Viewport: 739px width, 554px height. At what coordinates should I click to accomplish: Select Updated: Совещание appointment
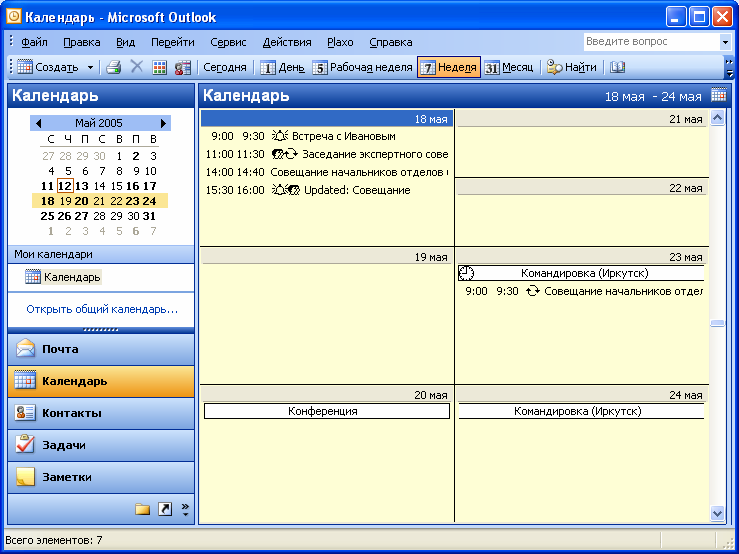(x=327, y=190)
